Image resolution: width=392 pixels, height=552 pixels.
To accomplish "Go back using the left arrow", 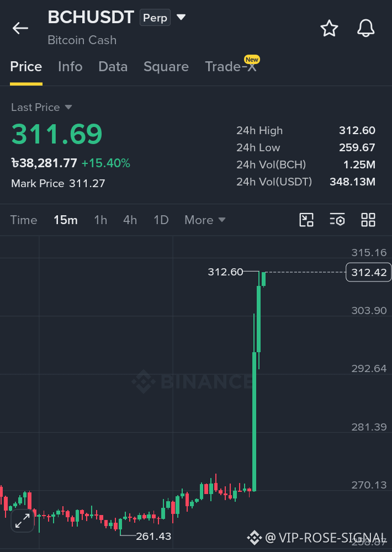I will 20,28.
